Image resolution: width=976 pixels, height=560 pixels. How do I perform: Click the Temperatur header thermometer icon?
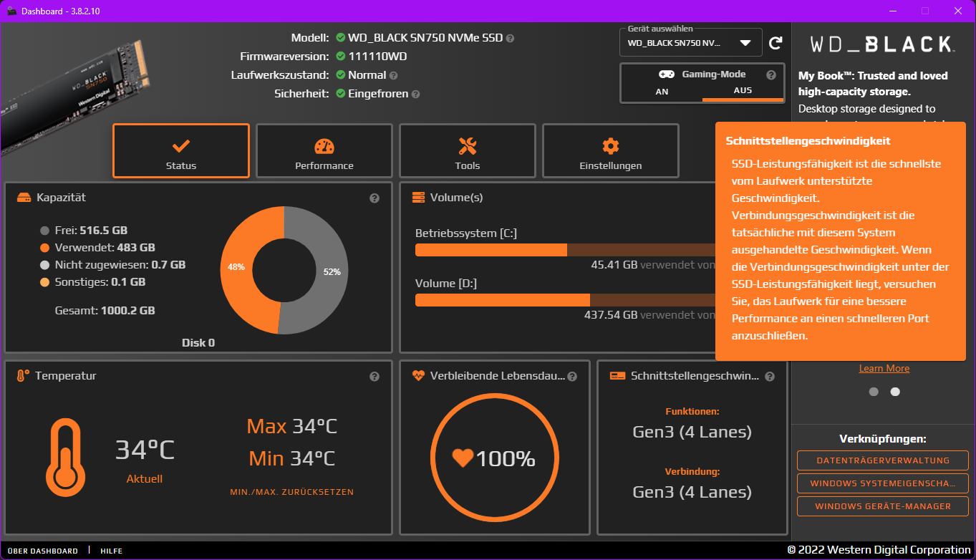pyautogui.click(x=23, y=376)
